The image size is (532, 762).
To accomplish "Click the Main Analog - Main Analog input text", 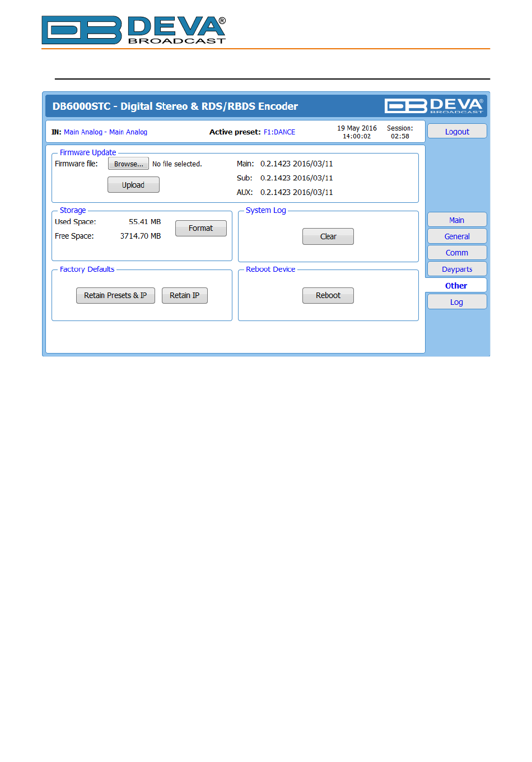I will coord(105,132).
